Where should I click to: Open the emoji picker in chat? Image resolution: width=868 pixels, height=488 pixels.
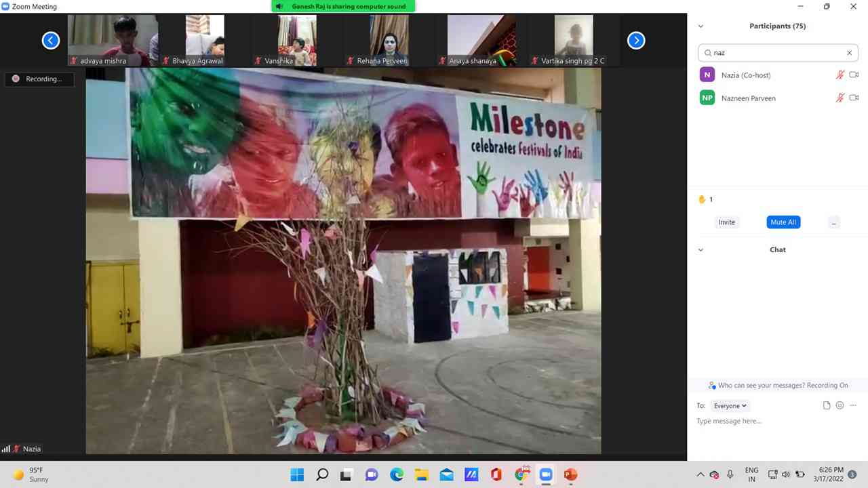[840, 405]
